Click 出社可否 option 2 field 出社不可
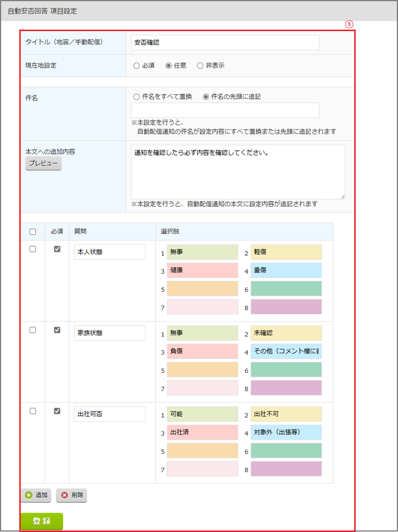398x532 pixels. tap(287, 414)
